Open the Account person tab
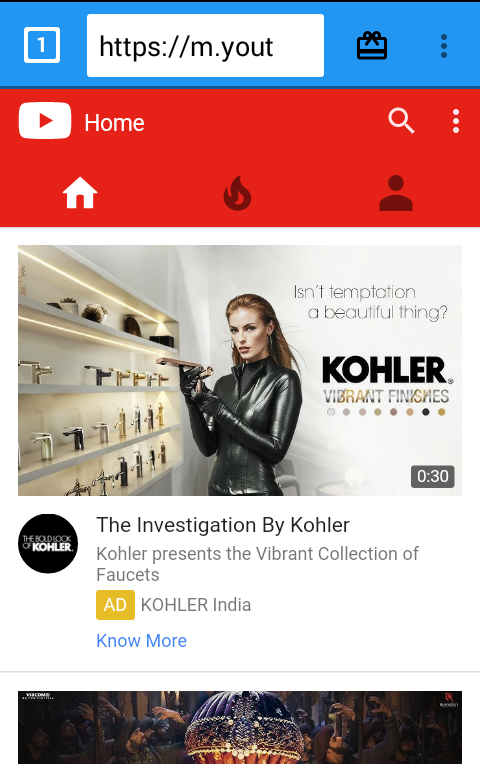480x764 pixels. coord(396,193)
